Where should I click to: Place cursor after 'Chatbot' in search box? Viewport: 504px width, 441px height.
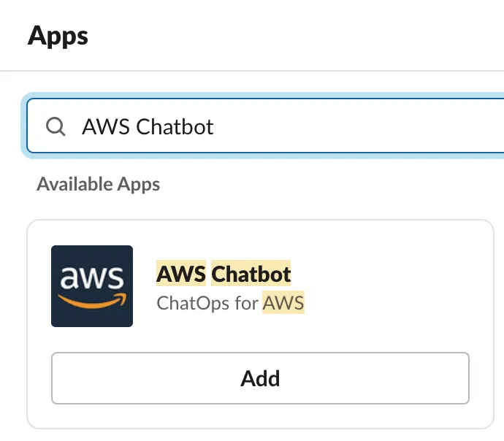(x=215, y=126)
